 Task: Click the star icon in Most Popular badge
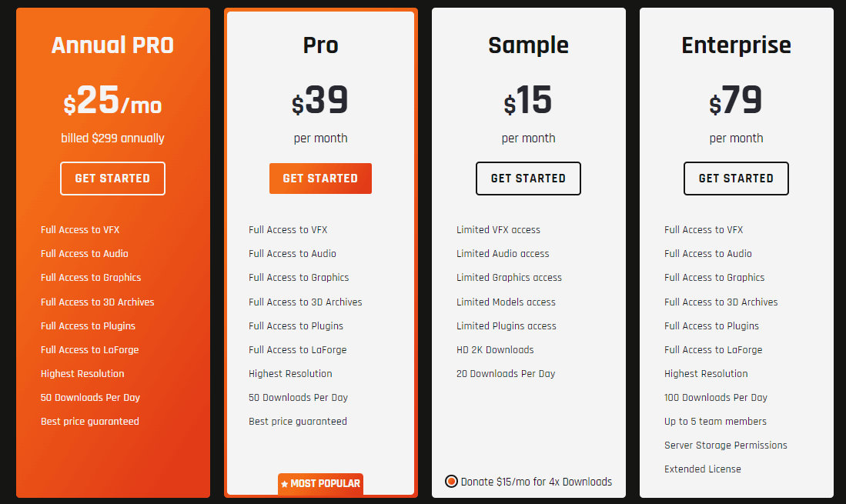tap(285, 484)
